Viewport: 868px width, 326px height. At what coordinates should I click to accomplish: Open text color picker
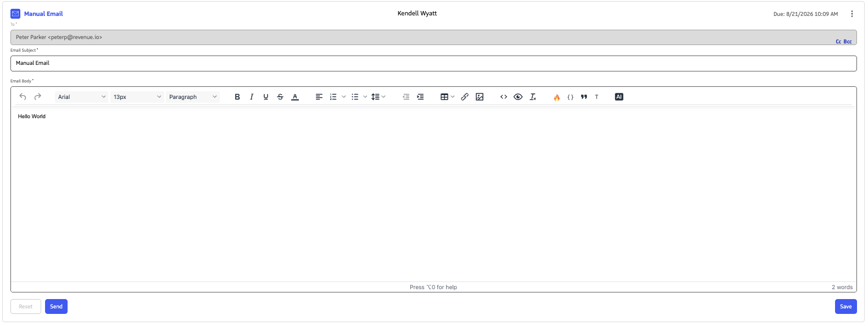(295, 97)
